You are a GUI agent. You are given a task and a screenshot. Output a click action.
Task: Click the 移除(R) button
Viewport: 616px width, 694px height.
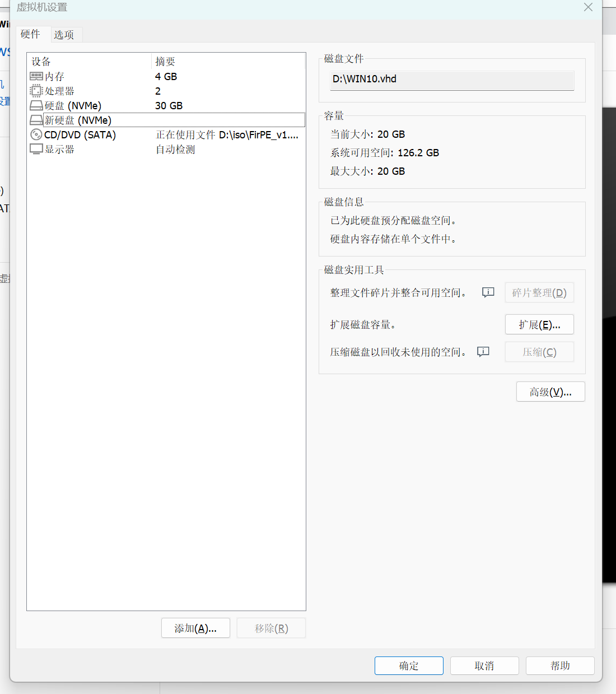(x=271, y=628)
